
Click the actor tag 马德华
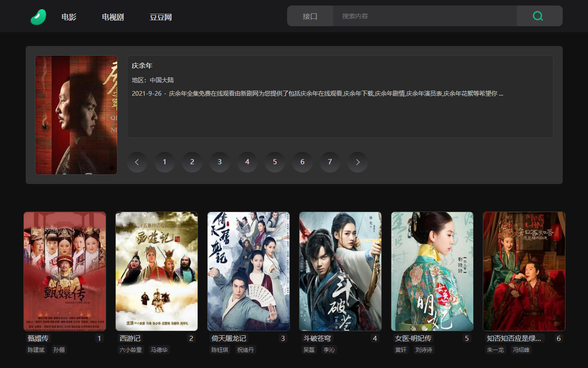coord(159,350)
